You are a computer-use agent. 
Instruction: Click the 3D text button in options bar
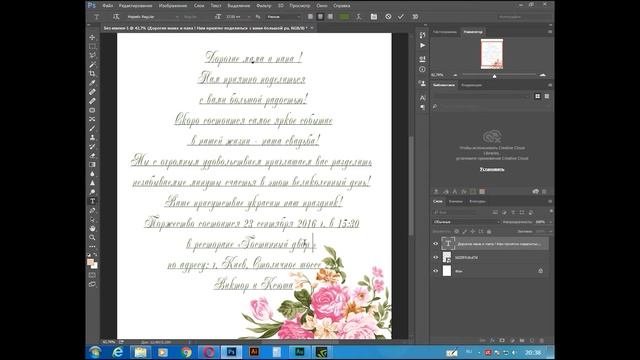[x=415, y=17]
